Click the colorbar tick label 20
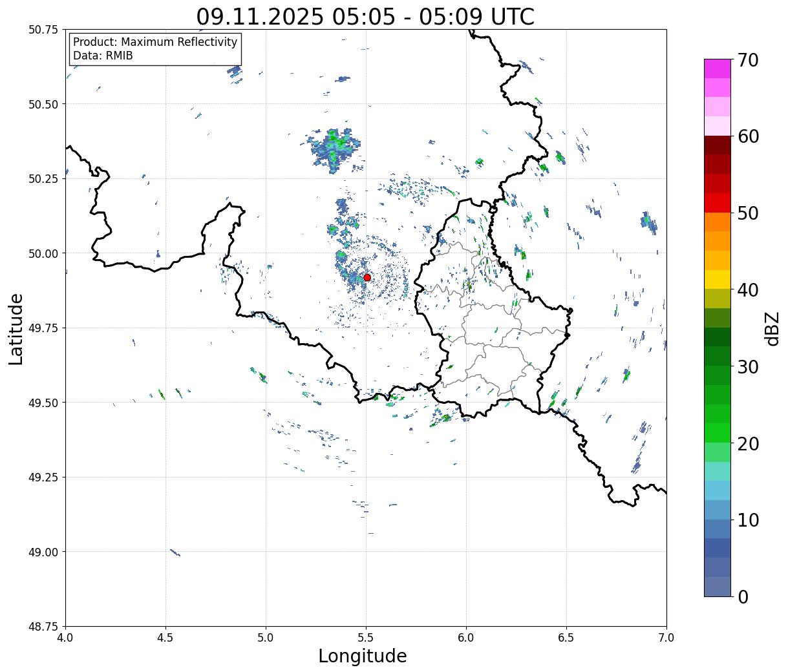The height and width of the screenshot is (672, 788). pos(747,444)
